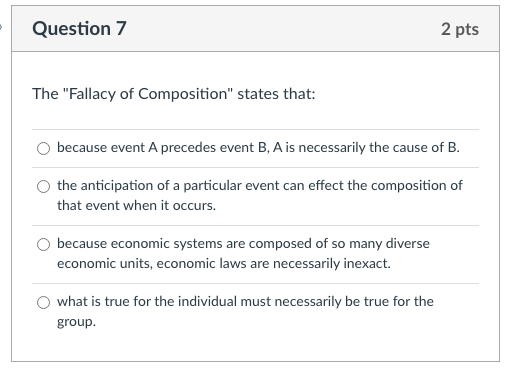Click the words 'states that:' in the prompt
This screenshot has height=384, width=519.
pyautogui.click(x=276, y=94)
